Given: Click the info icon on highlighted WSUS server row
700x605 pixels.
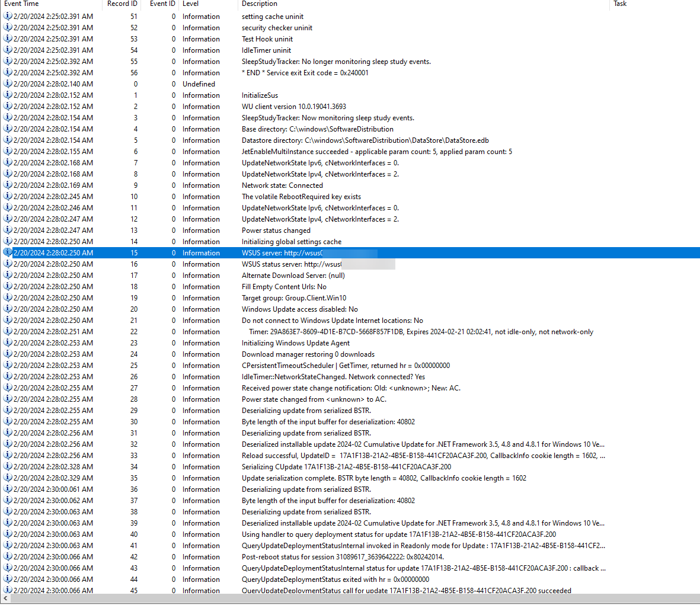Looking at the screenshot, I should (x=8, y=252).
